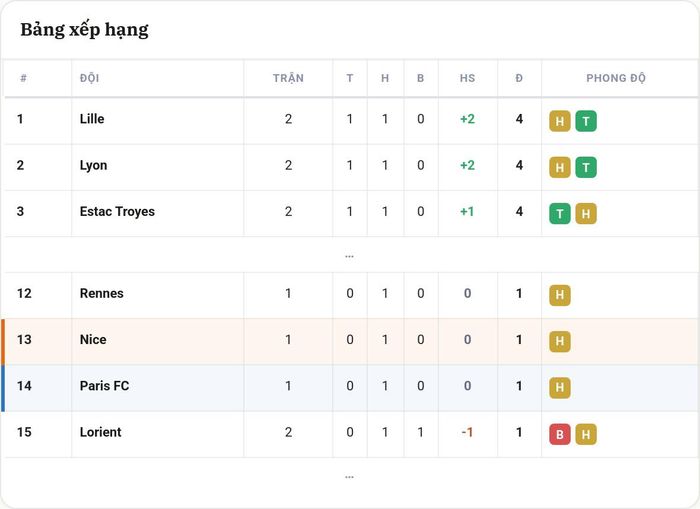Sort by the TRẬN column header
Viewport: 700px width, 509px height.
coord(288,78)
